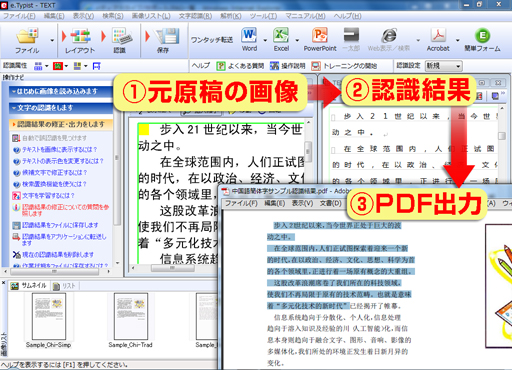Close the image list panel with its X
Image resolution: width=512 pixels, height=370 pixels.
pos(4,283)
